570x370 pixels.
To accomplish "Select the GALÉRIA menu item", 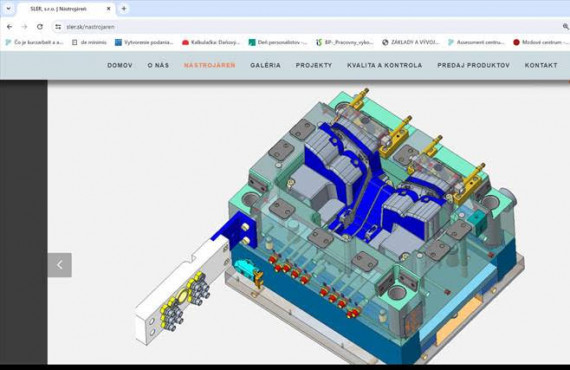I will tap(265, 65).
